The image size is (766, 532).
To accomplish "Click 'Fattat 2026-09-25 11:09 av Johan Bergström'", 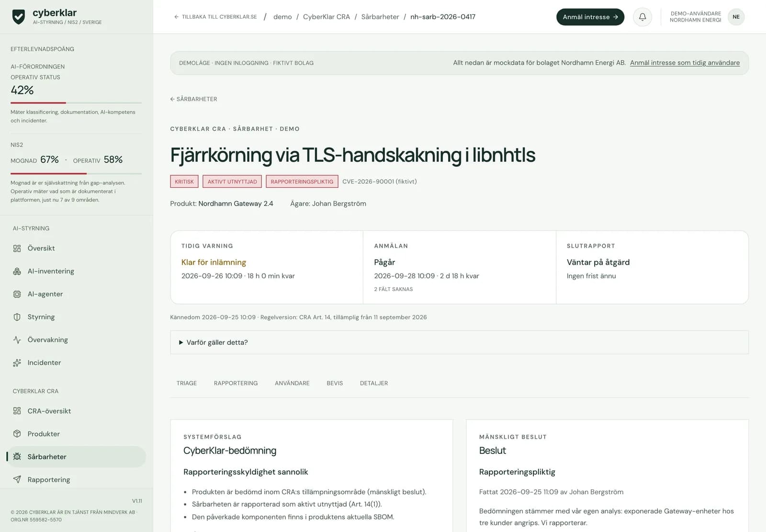I will [x=551, y=492].
